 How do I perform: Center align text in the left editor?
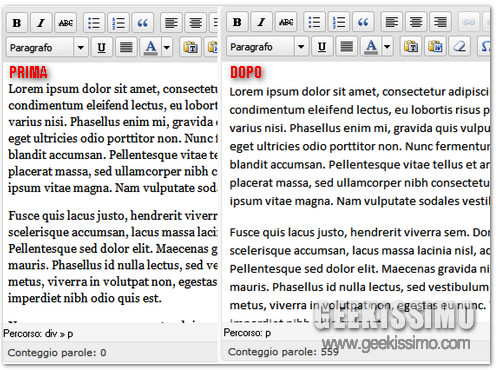point(196,23)
